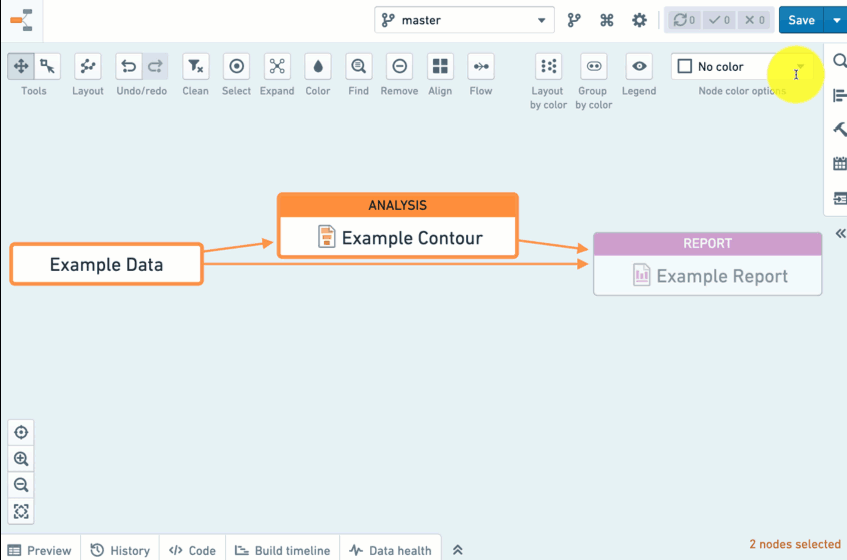
Task: Select the drag-selection tool
Action: pos(48,66)
